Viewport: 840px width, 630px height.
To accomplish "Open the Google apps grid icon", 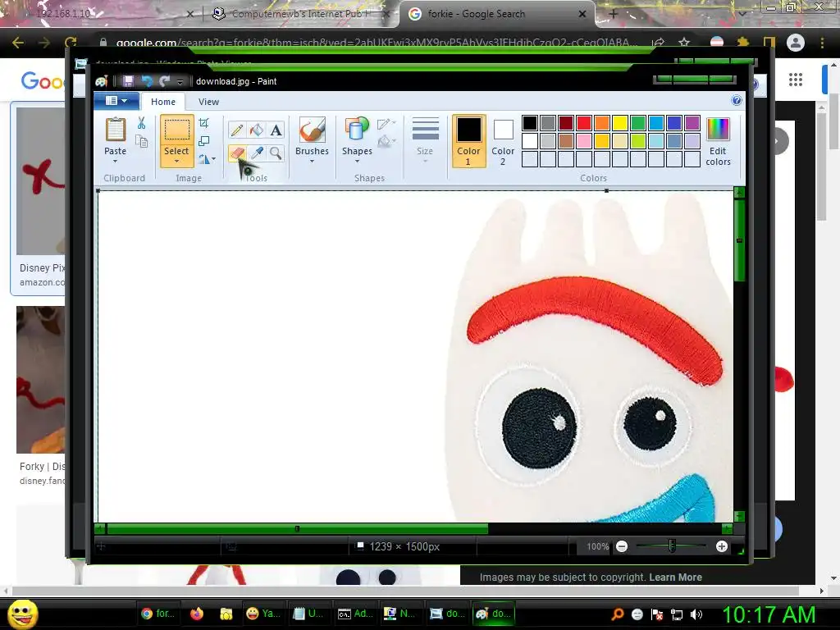I will click(x=796, y=80).
